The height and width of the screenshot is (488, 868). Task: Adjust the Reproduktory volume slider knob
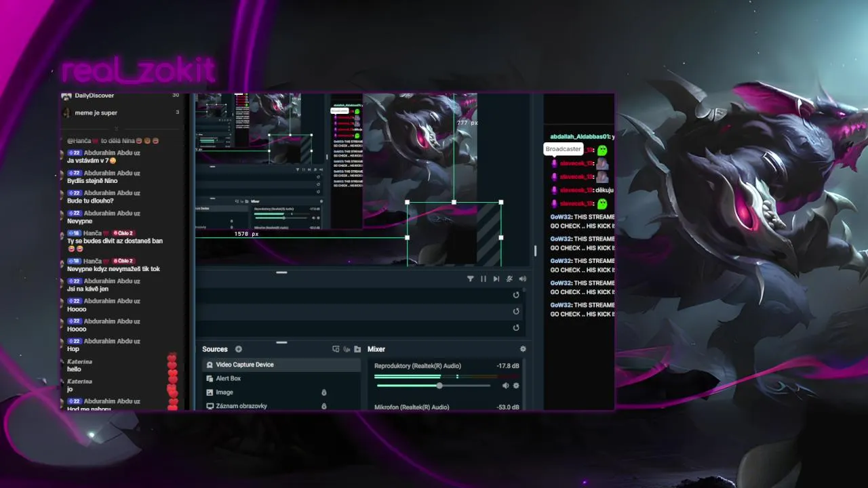[x=439, y=386]
